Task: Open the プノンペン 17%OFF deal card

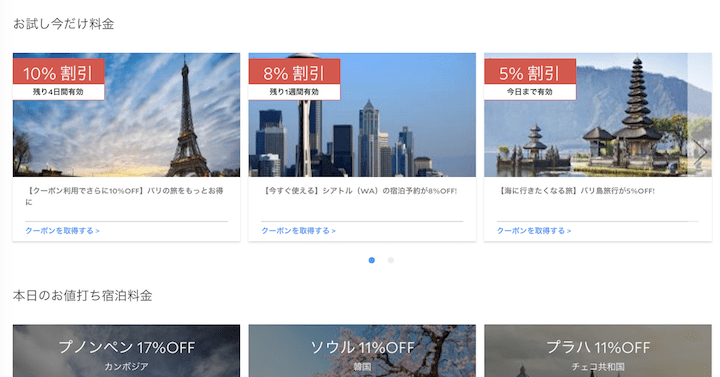Action: [x=126, y=351]
